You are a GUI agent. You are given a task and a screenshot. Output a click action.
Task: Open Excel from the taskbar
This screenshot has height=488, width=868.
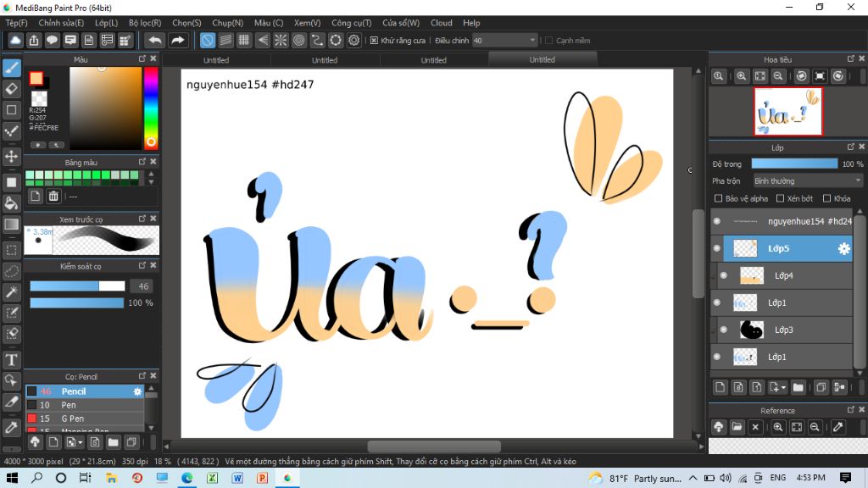tap(212, 478)
